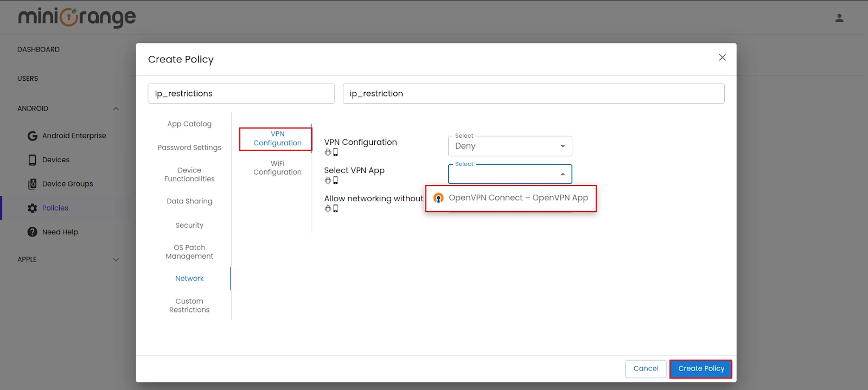Click the user profile icon
Screen dimensions: 868x390
click(x=839, y=18)
